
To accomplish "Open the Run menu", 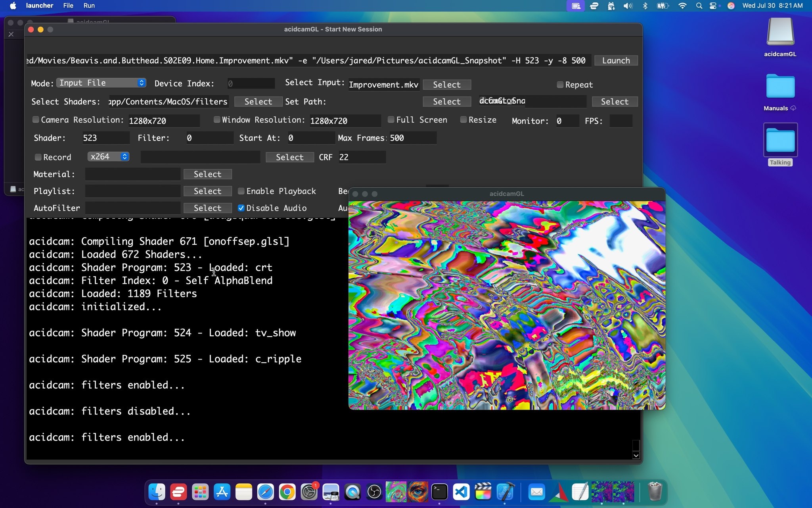I will pos(89,6).
